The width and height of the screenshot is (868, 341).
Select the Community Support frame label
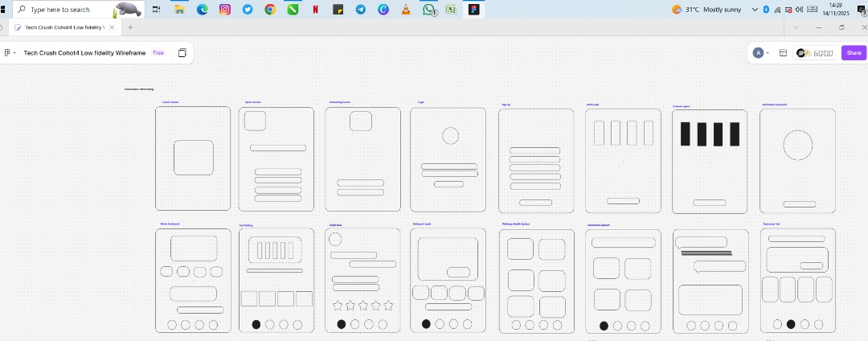pyautogui.click(x=599, y=225)
